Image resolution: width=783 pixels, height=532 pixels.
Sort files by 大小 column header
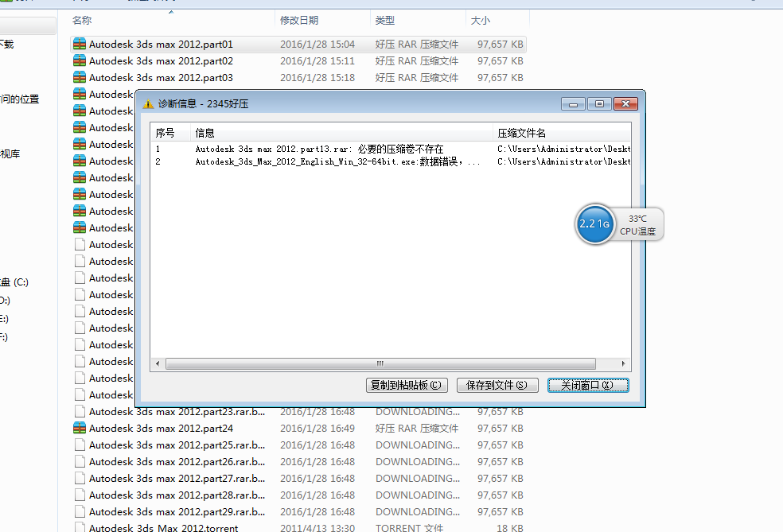pos(497,20)
